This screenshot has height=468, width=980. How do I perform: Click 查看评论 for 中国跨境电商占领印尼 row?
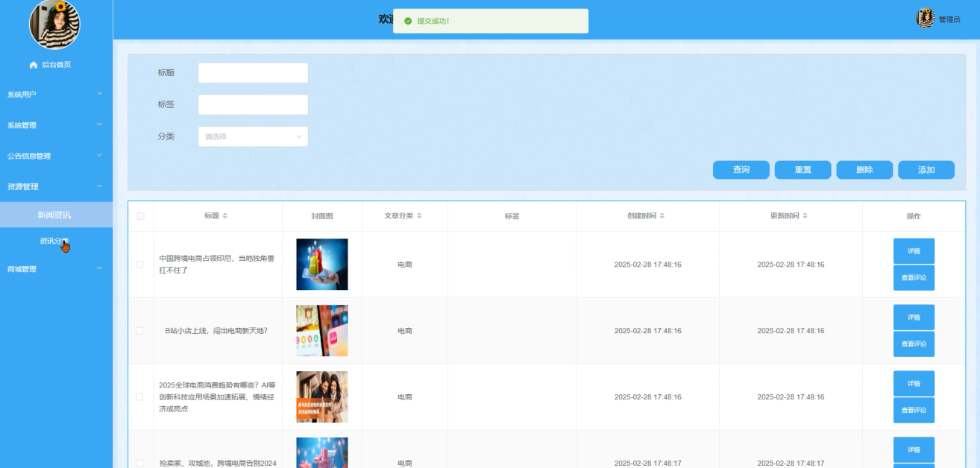(914, 278)
